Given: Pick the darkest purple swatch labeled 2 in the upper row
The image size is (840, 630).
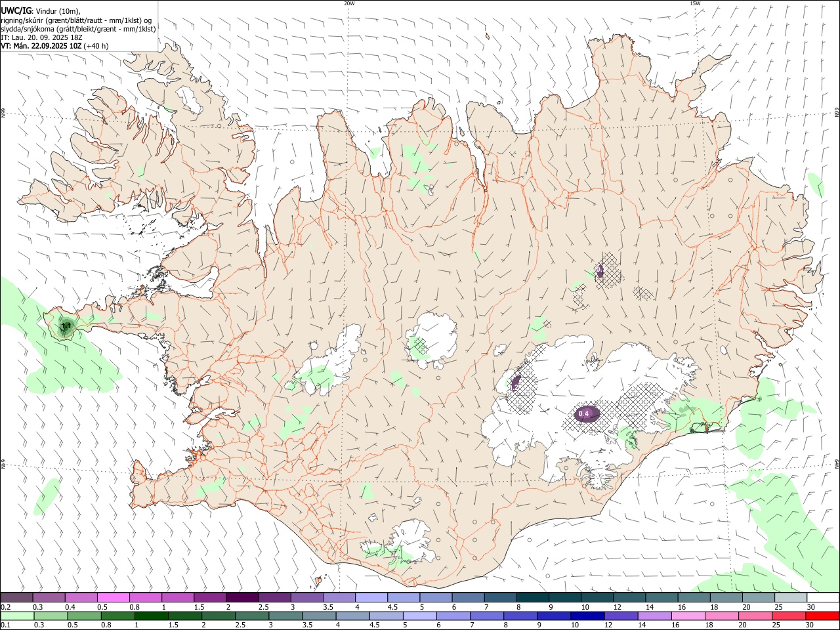Looking at the screenshot, I should 242,597.
